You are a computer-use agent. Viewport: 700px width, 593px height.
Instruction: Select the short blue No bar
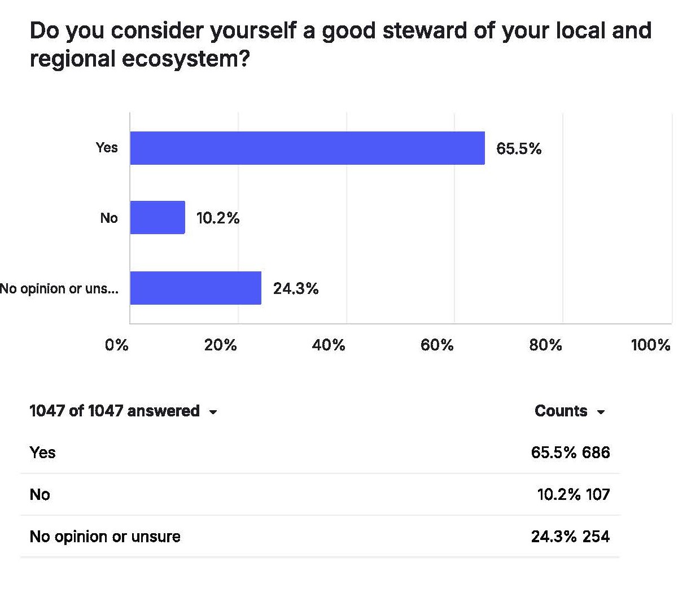tap(158, 217)
